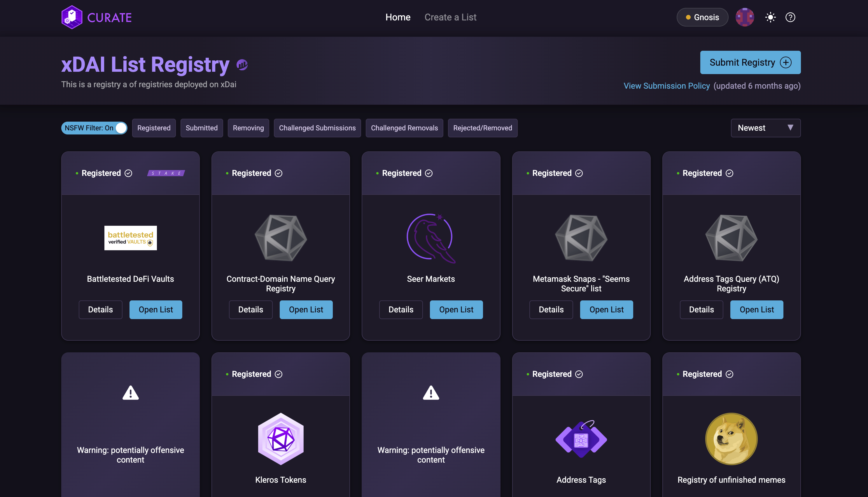Open List for Address Tags Query Registry

[756, 309]
